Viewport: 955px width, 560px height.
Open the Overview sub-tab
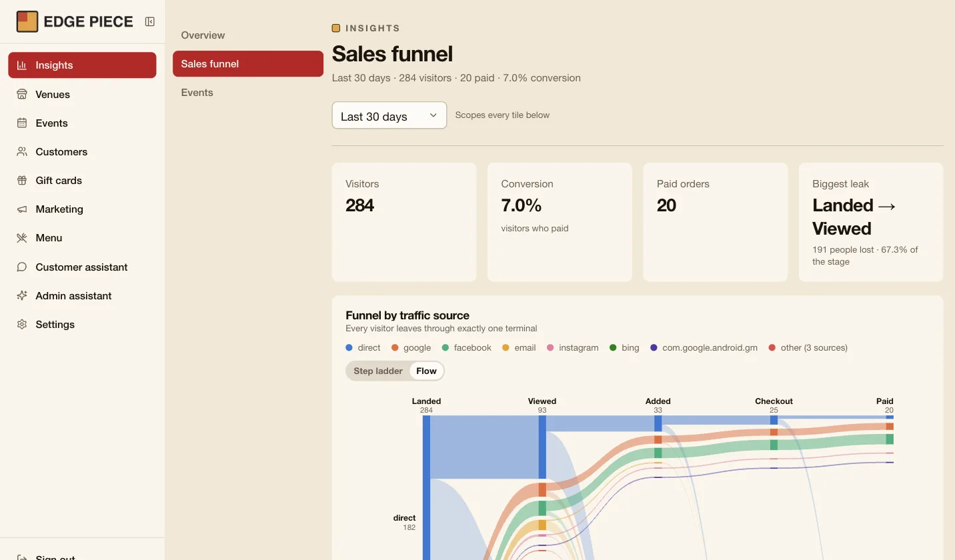248,35
